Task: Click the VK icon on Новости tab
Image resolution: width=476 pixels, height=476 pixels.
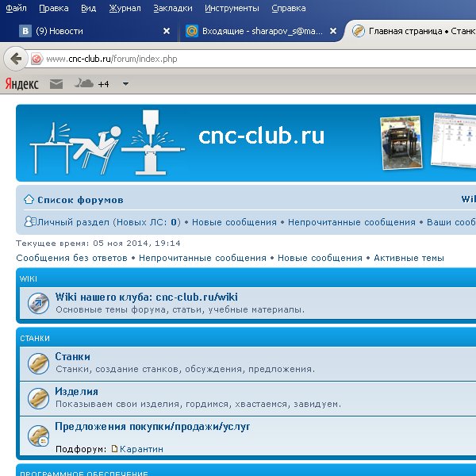Action: tap(25, 31)
